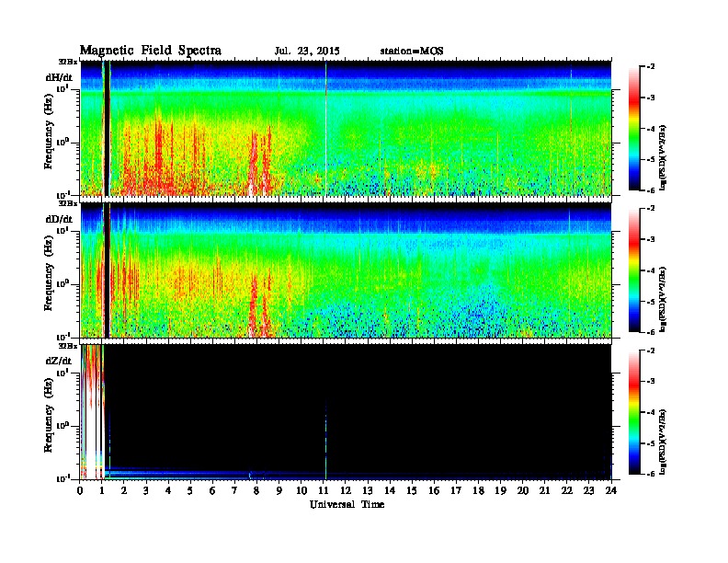
Task: Click the dZ/dt panel label
Action: 59,361
